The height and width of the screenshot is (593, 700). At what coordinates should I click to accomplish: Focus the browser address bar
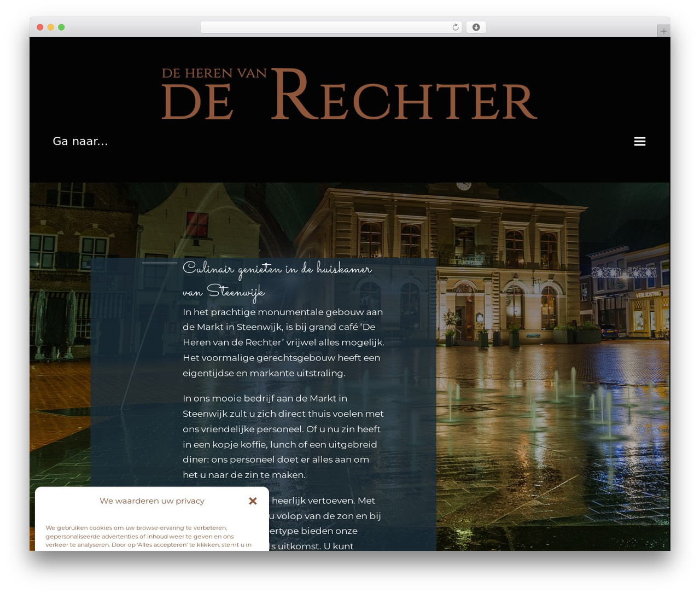(331, 27)
